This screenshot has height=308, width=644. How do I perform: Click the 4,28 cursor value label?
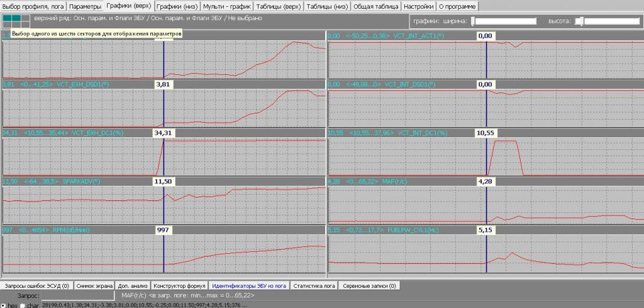[486, 181]
